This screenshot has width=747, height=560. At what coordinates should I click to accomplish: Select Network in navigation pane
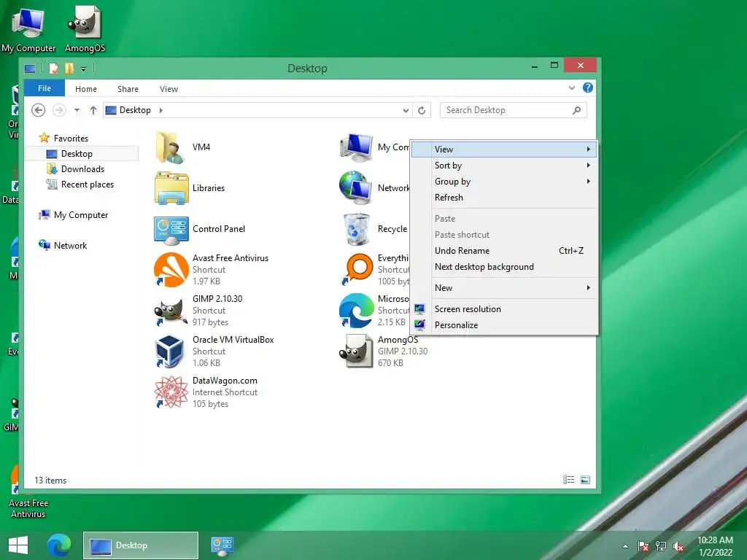[x=63, y=246]
